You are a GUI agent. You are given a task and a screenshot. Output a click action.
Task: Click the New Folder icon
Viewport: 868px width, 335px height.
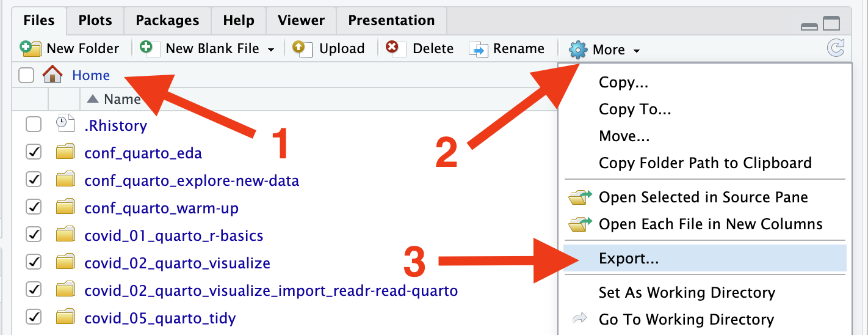(31, 48)
